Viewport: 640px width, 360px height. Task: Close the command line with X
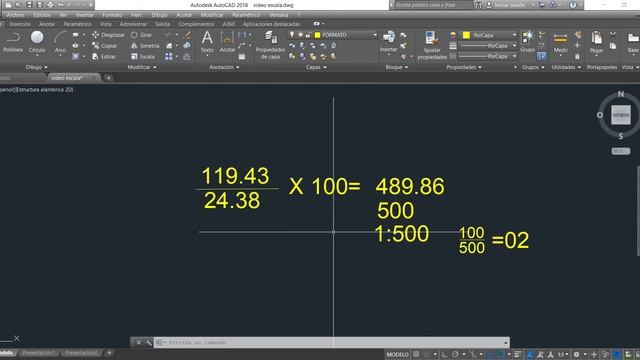(x=138, y=342)
